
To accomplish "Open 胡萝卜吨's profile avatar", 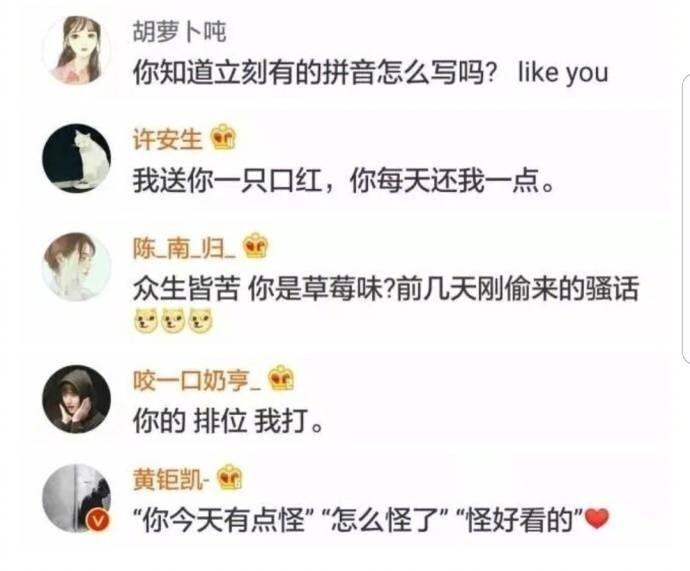I will coord(77,50).
